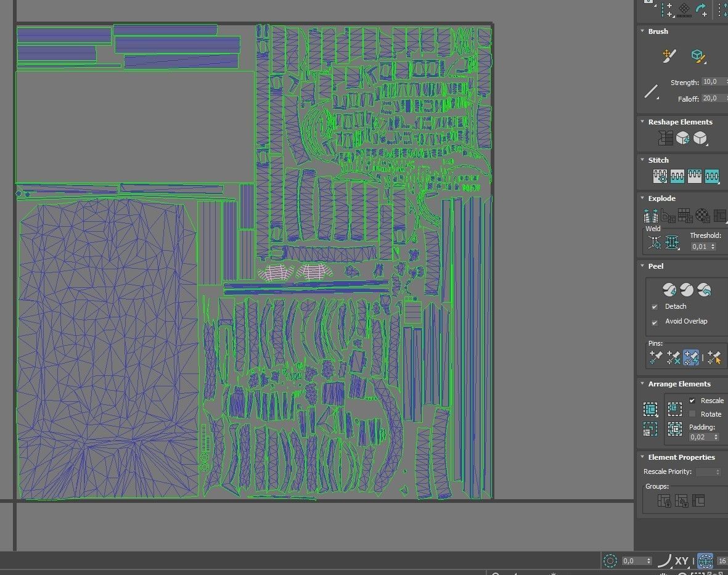Adjust the soft selection 0,0 spinner
Viewport: 728px width, 575px height.
click(x=648, y=561)
